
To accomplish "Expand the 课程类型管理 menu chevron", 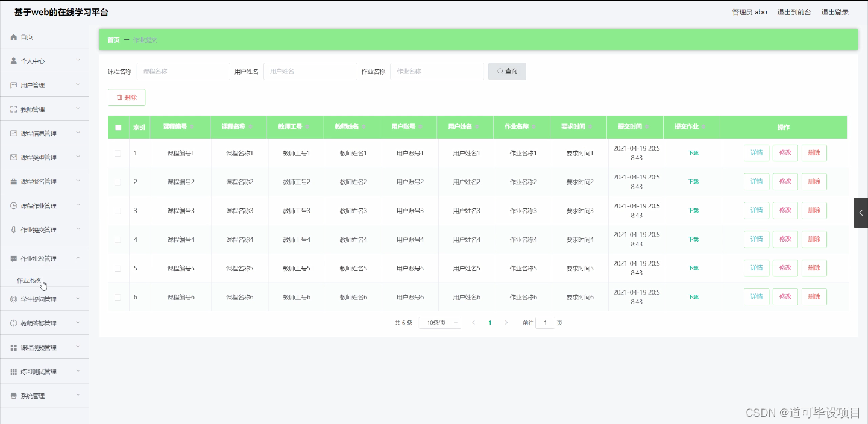I will coord(78,157).
